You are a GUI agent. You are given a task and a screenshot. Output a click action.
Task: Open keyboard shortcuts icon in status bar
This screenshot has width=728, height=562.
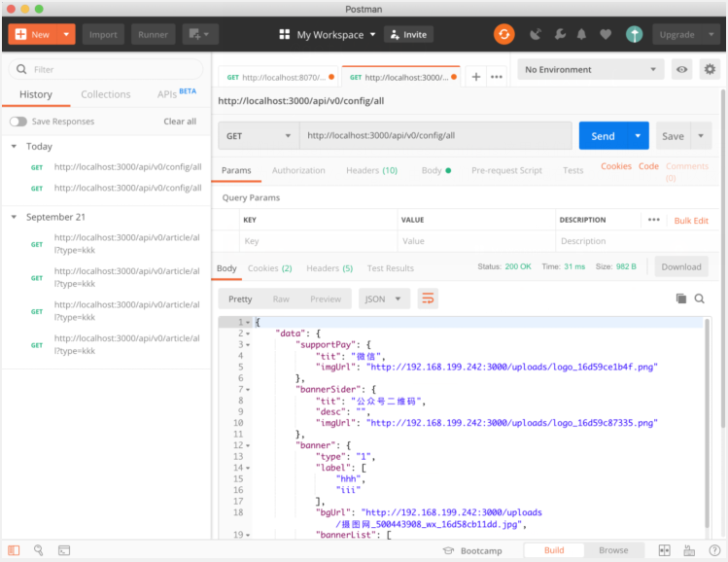pos(689,550)
